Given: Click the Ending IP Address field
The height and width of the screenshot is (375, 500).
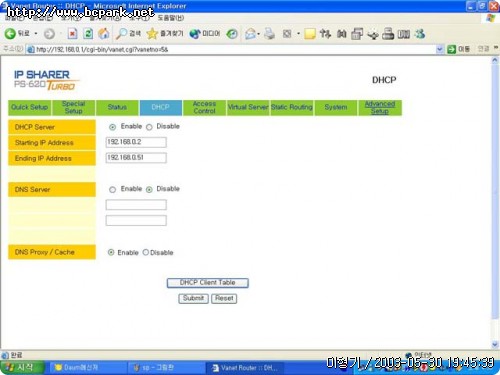Looking at the screenshot, I should (136, 158).
